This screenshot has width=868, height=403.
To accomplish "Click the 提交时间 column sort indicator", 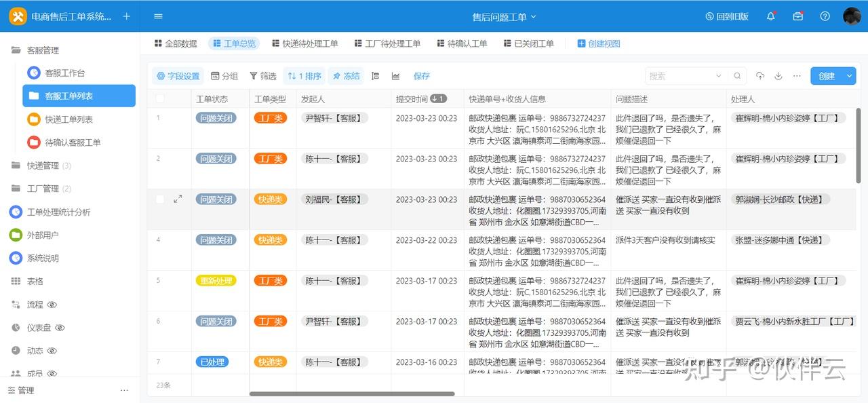I will [x=439, y=99].
